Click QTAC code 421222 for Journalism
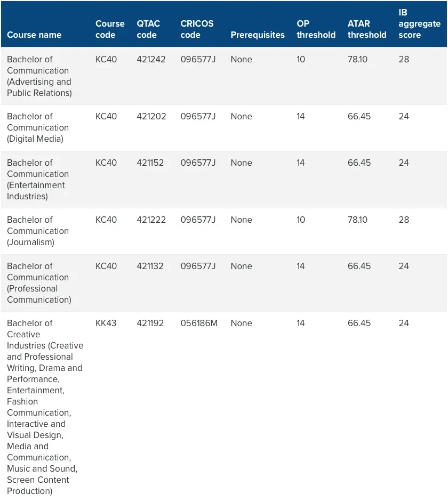The height and width of the screenshot is (502, 448). pos(151,220)
